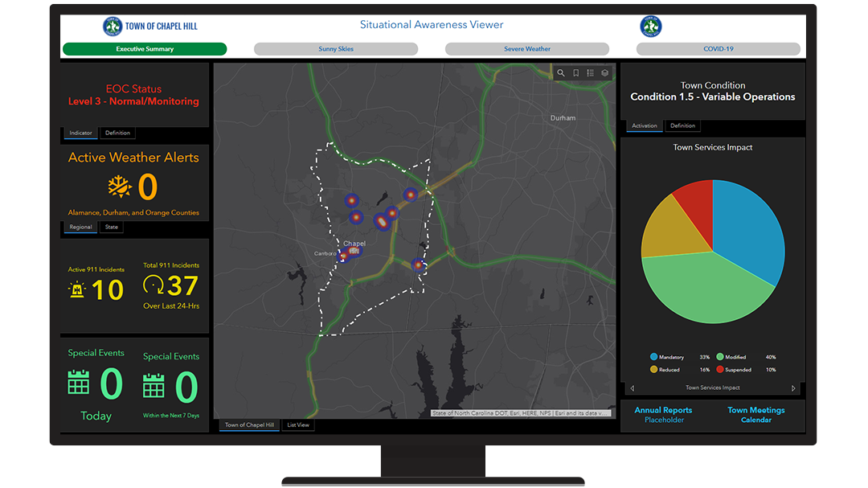Go back using the left carousel arrow

(x=631, y=388)
